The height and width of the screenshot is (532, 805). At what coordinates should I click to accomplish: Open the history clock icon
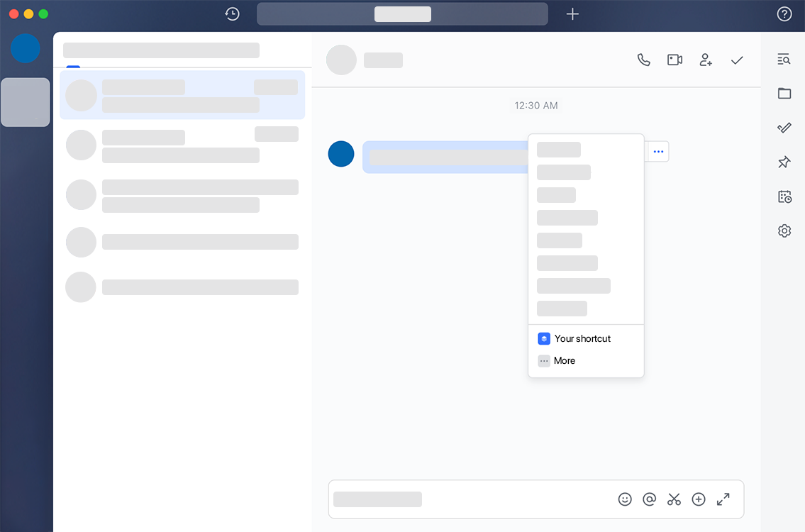(232, 14)
